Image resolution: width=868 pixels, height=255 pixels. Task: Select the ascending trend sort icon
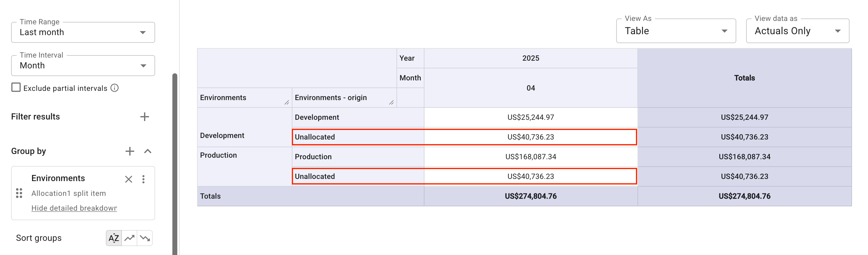pos(130,238)
